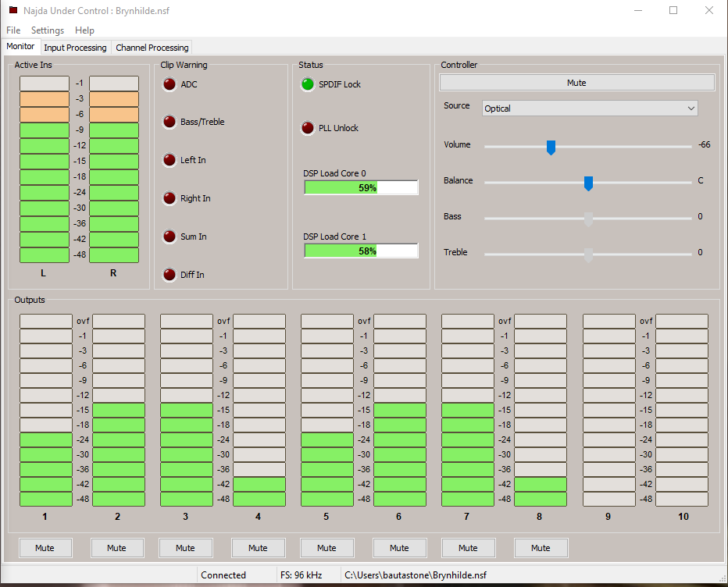The image size is (728, 587).
Task: Mute output channel 6
Action: tap(399, 548)
